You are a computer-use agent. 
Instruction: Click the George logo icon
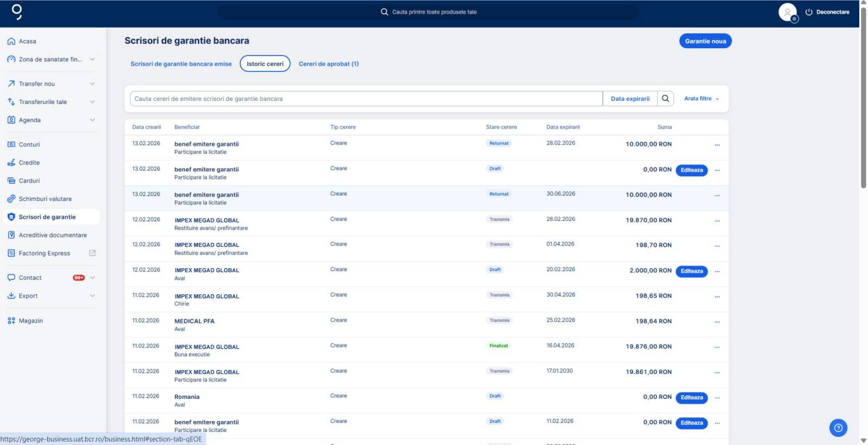(17, 11)
